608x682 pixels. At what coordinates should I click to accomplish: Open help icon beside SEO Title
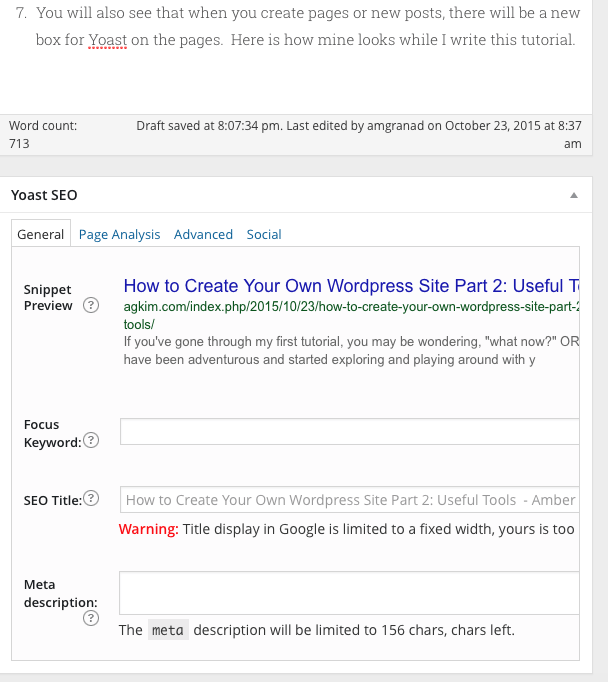point(91,498)
